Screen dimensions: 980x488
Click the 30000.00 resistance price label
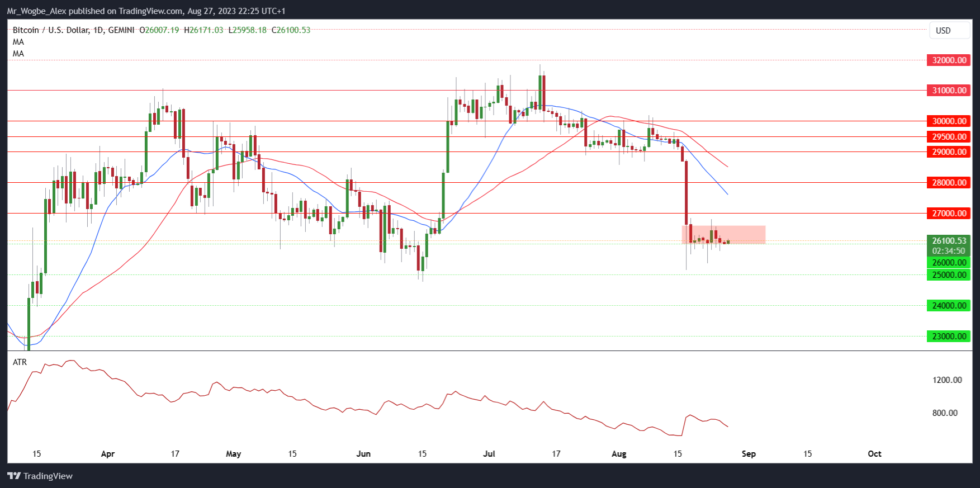click(x=949, y=121)
